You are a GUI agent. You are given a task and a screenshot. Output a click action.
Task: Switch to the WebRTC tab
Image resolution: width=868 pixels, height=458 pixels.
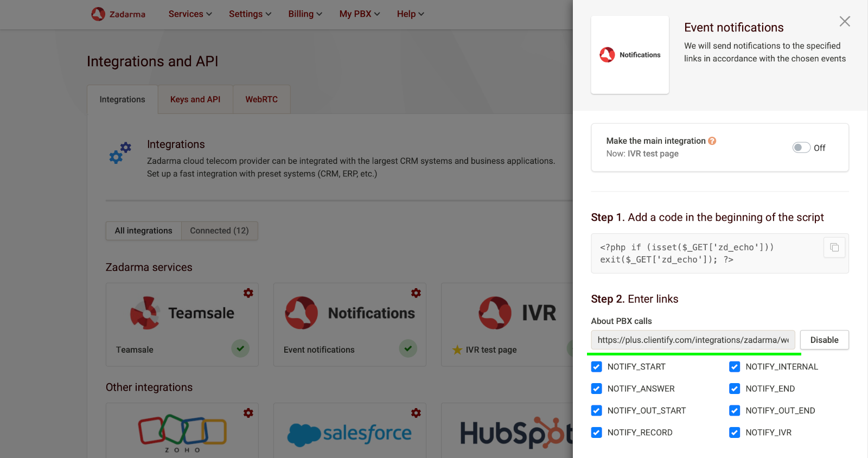tap(261, 99)
